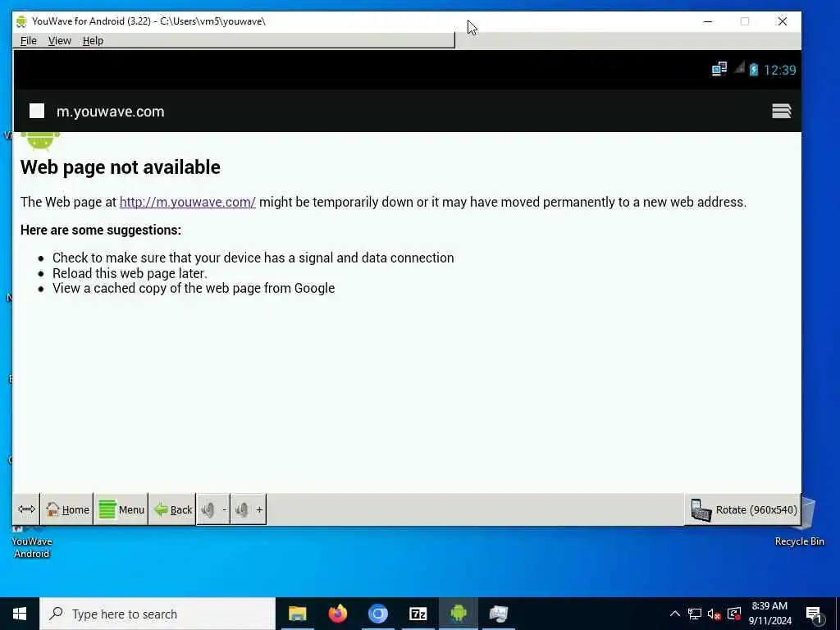The image size is (840, 630).
Task: Go Back using the green arrow button
Action: click(172, 509)
